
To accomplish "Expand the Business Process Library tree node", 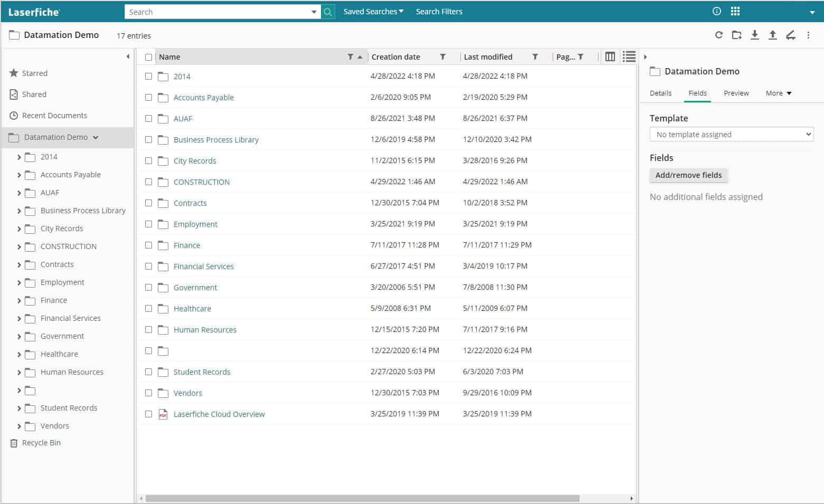I will tap(19, 211).
